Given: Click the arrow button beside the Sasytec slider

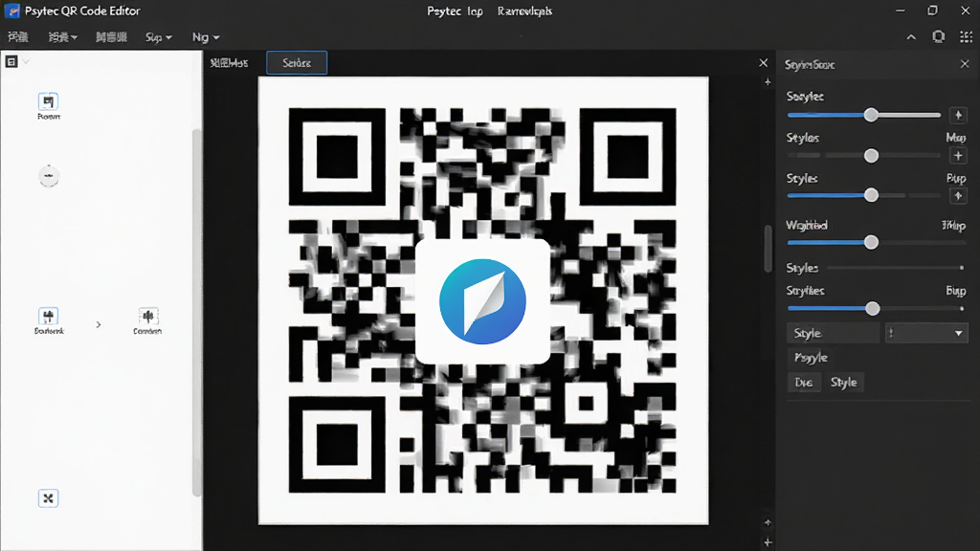Looking at the screenshot, I should (957, 115).
